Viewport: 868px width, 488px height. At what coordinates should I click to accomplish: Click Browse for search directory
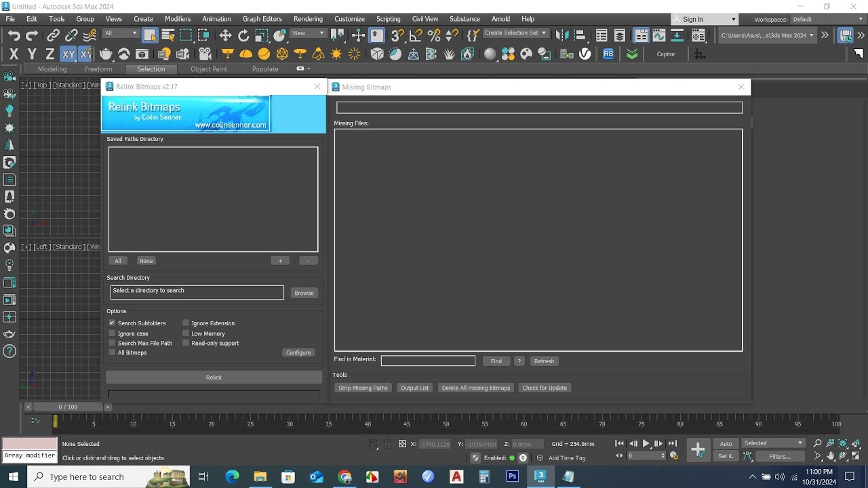(x=304, y=293)
